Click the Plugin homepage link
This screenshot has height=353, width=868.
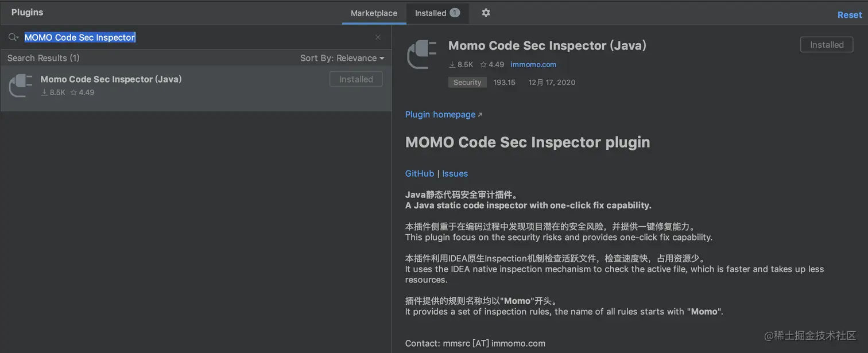tap(440, 114)
